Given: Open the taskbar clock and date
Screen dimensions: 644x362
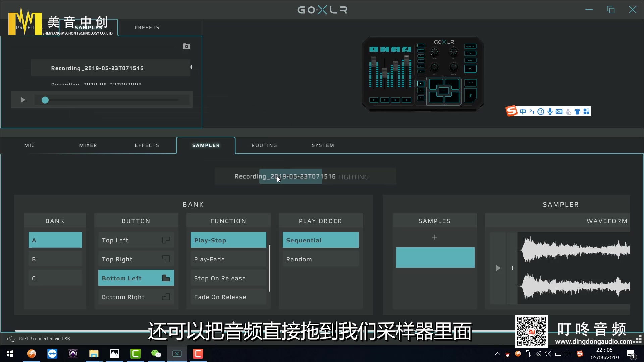Looking at the screenshot, I should coord(604,354).
